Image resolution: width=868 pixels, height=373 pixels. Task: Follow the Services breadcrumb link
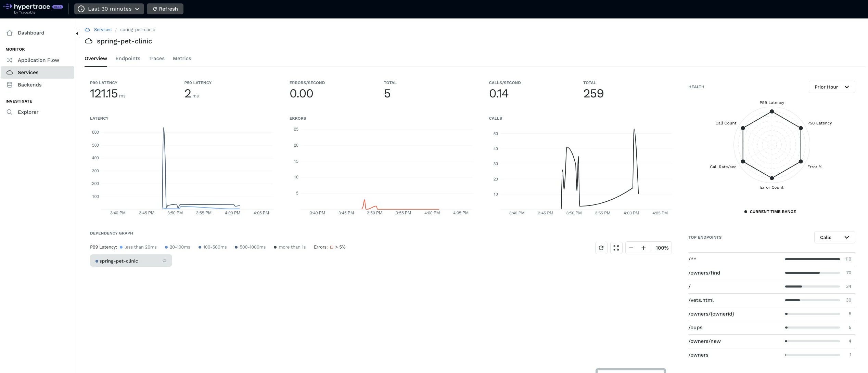(103, 30)
